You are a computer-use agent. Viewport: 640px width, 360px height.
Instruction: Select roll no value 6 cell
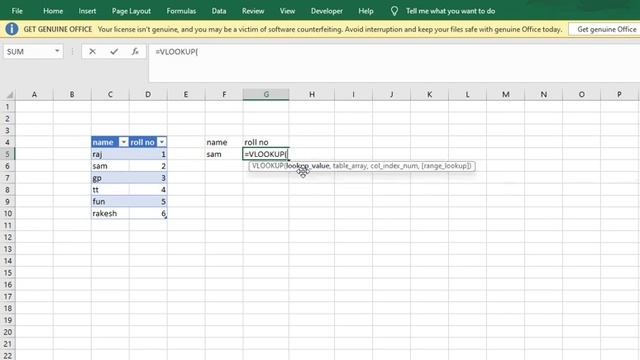(148, 213)
